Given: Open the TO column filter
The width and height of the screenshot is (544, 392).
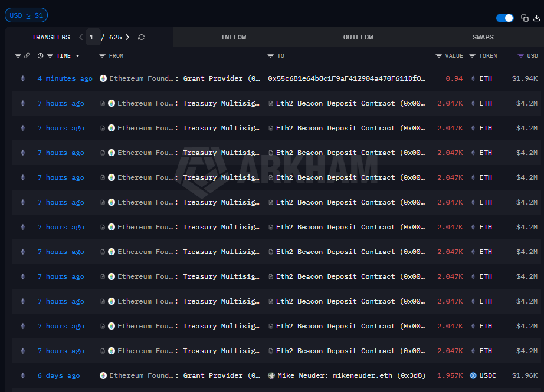Looking at the screenshot, I should [271, 56].
